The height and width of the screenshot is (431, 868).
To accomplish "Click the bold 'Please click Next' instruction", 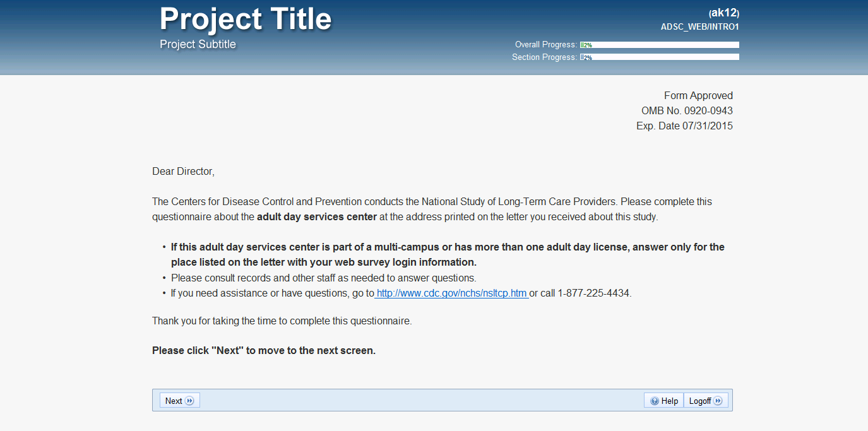I will click(x=264, y=351).
